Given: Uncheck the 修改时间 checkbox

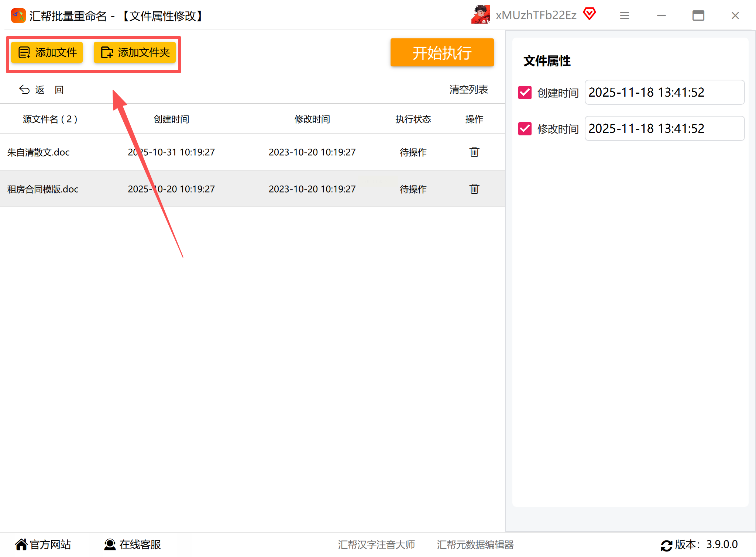Looking at the screenshot, I should (525, 129).
